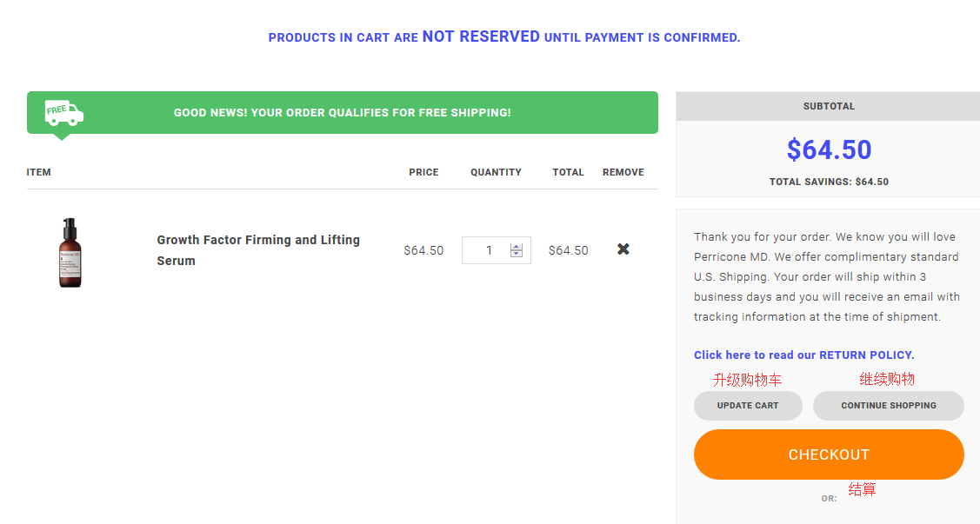
Task: Remove the serum with the X icon
Action: click(x=623, y=249)
